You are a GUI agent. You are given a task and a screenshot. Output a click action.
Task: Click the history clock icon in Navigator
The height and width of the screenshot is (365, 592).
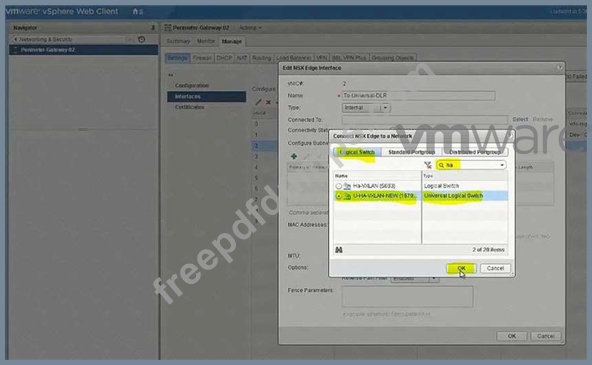pos(142,39)
